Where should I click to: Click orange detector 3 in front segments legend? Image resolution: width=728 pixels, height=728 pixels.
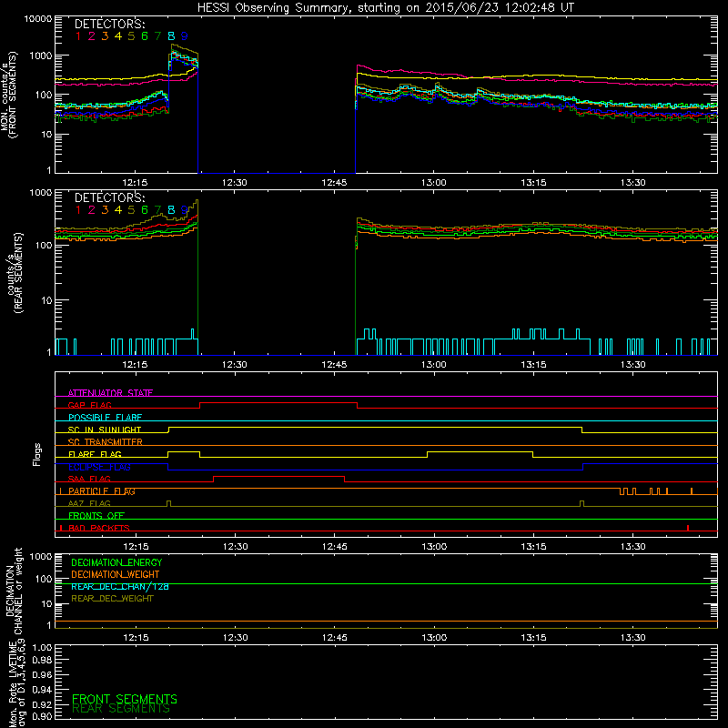(x=105, y=36)
